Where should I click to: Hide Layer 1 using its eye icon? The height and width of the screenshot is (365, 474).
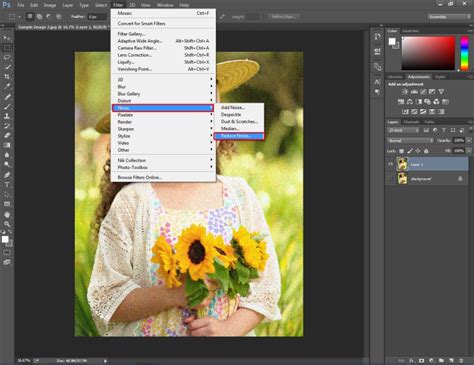[390, 164]
